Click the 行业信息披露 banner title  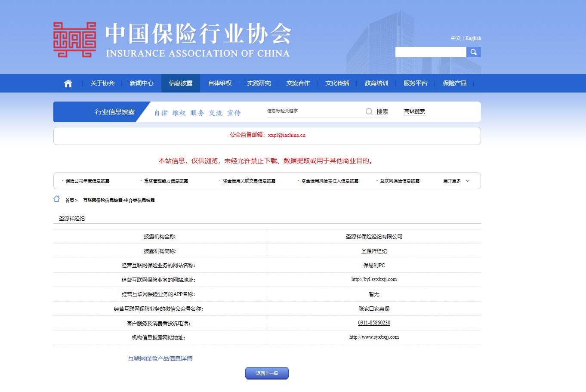(115, 112)
